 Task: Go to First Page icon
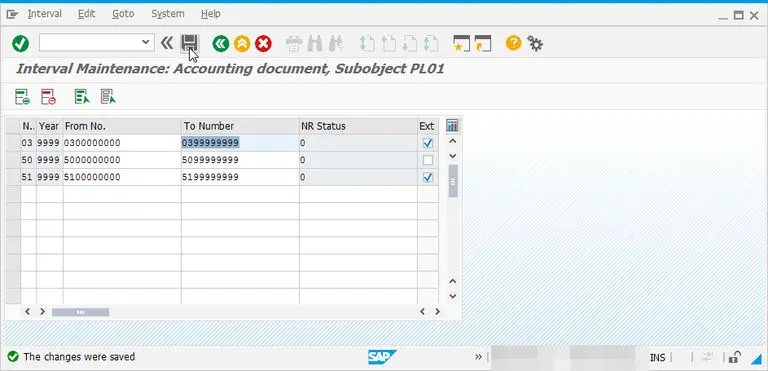click(x=366, y=44)
